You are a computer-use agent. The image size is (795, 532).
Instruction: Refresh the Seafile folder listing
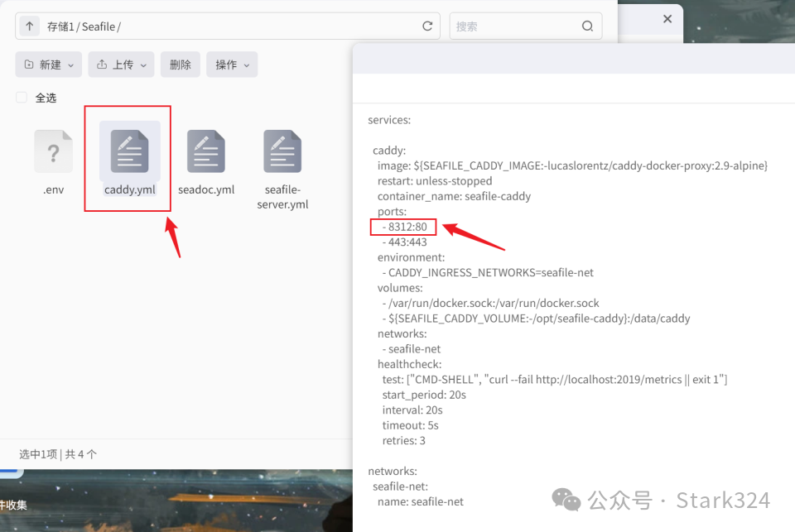[x=427, y=26]
